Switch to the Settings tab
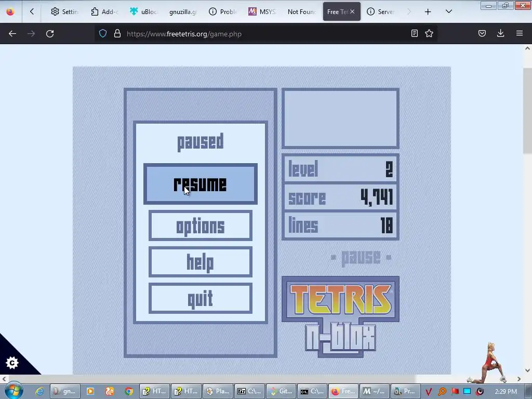532x399 pixels. (x=64, y=11)
